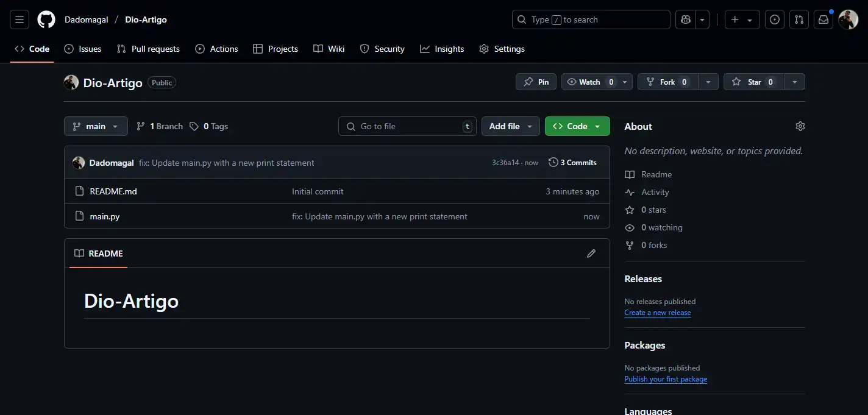
Task: Open the Add file dropdown
Action: (x=511, y=126)
